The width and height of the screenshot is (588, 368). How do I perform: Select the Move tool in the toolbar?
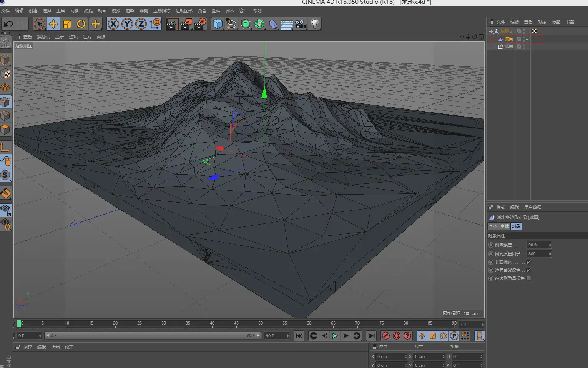(53, 24)
